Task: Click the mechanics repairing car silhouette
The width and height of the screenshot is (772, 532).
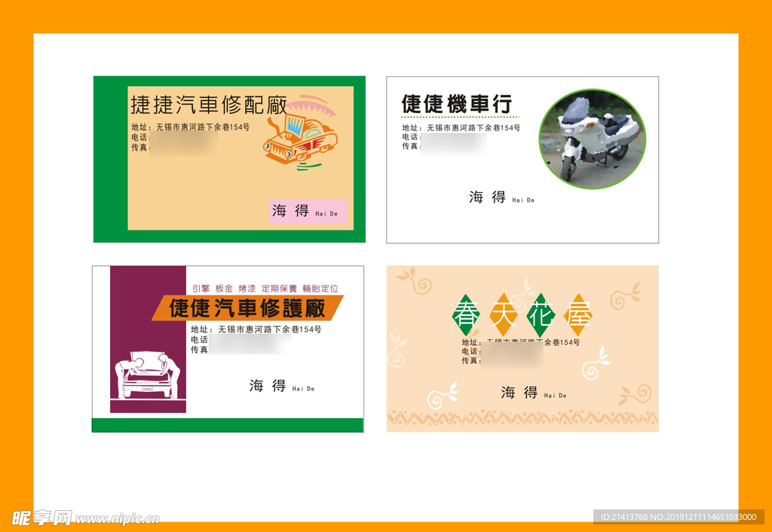Action: [x=148, y=375]
